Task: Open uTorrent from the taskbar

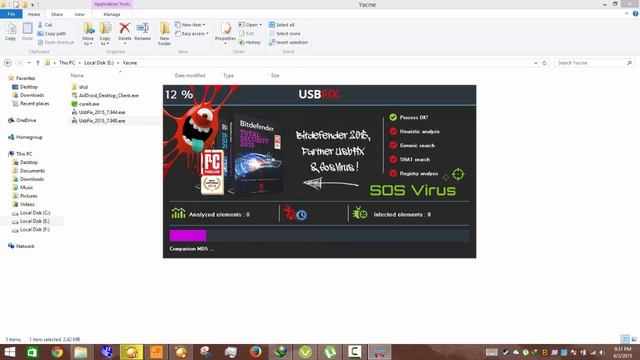Action: point(330,352)
